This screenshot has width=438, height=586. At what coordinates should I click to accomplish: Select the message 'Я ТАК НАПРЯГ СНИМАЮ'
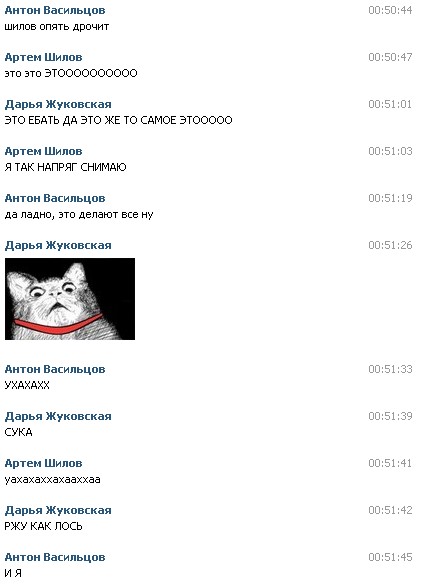tap(65, 167)
